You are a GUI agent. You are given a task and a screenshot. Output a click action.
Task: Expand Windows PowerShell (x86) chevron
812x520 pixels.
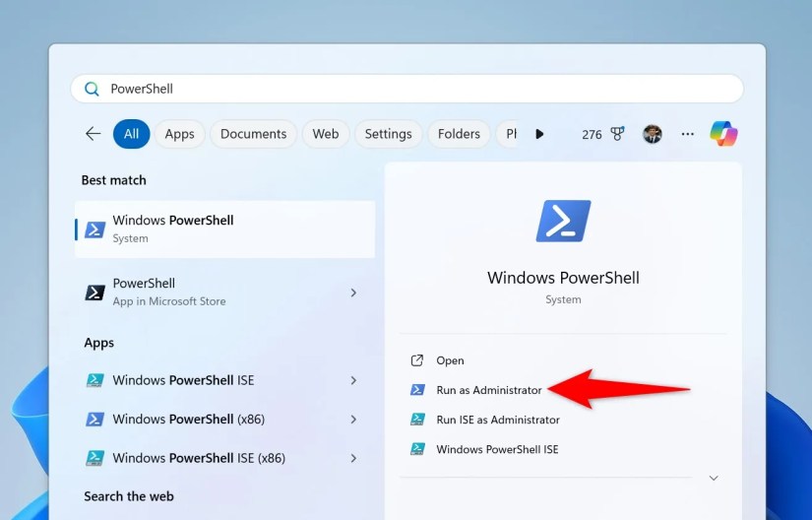(x=353, y=419)
